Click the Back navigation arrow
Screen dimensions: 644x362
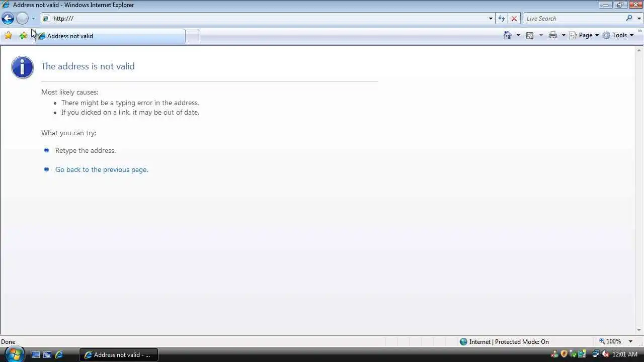(x=8, y=19)
